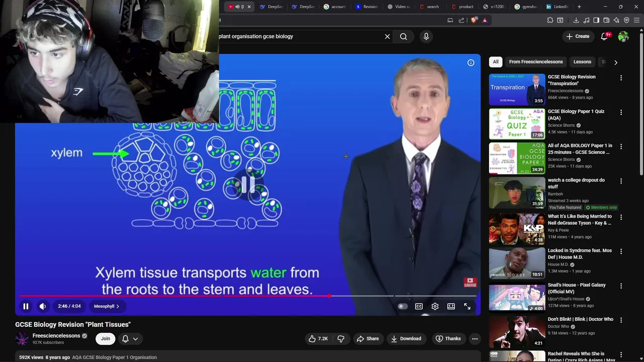This screenshot has height=362, width=644.
Task: Open options for Snail's House Pixel Galaxy
Action: click(621, 286)
